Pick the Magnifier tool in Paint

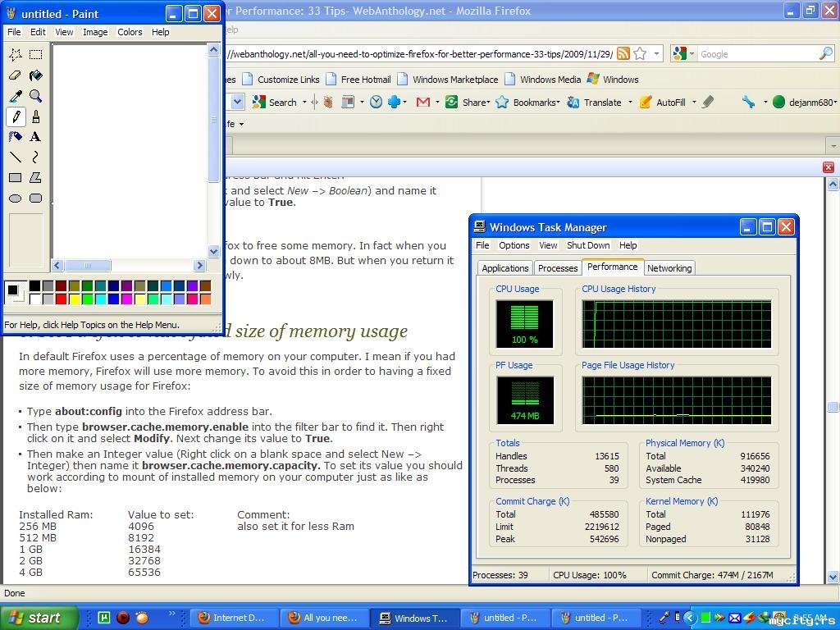[35, 96]
